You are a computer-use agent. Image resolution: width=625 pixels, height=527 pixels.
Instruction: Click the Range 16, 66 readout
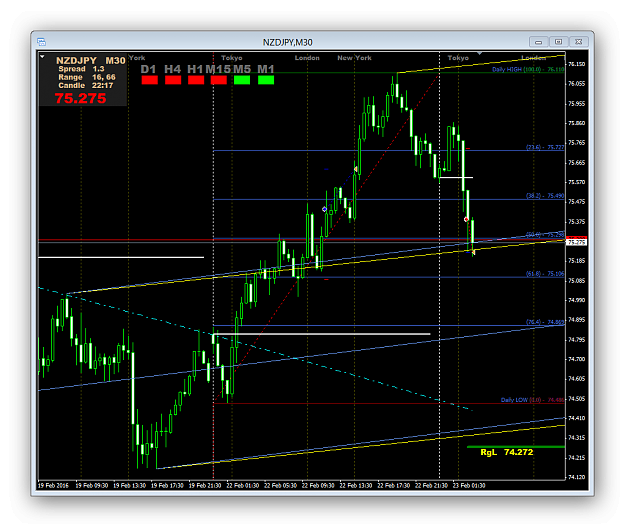pos(87,77)
